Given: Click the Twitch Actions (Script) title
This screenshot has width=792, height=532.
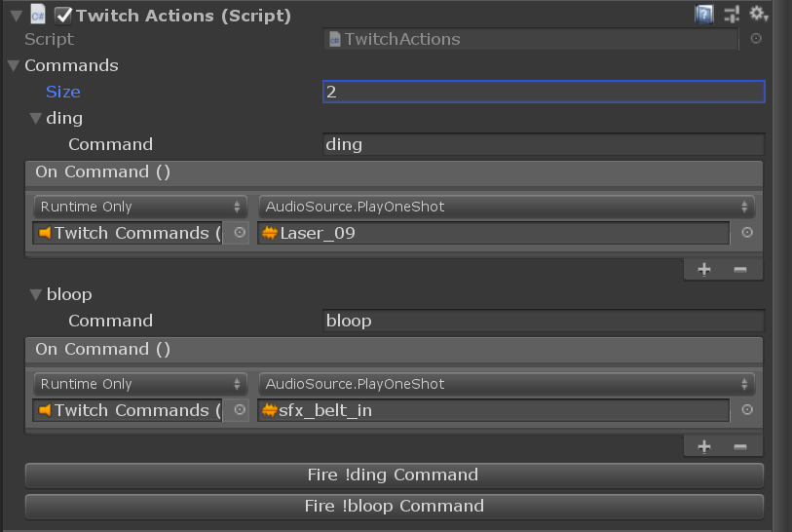Looking at the screenshot, I should click(x=184, y=16).
